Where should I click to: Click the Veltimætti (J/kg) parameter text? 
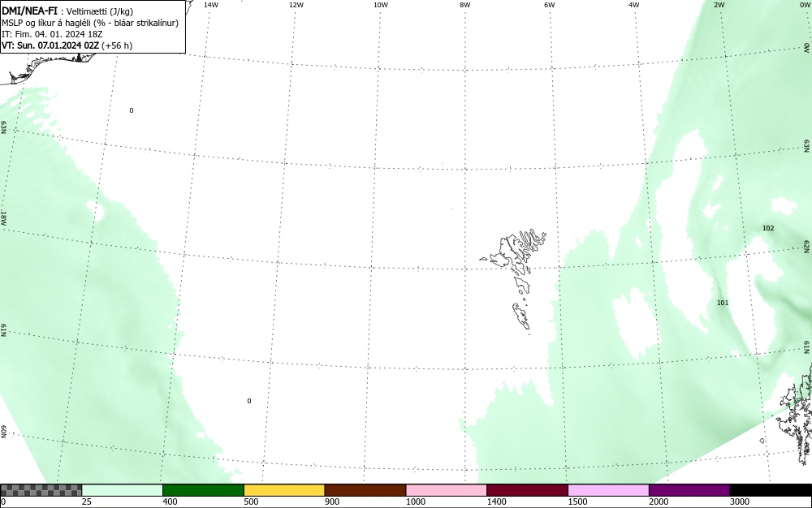[100, 11]
